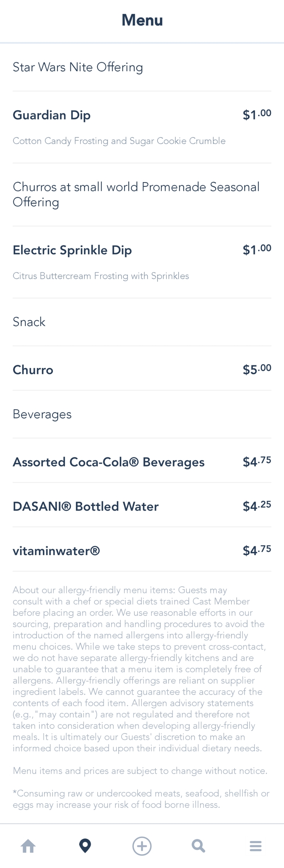Tap the Churro menu item
284x868 pixels.
[33, 370]
